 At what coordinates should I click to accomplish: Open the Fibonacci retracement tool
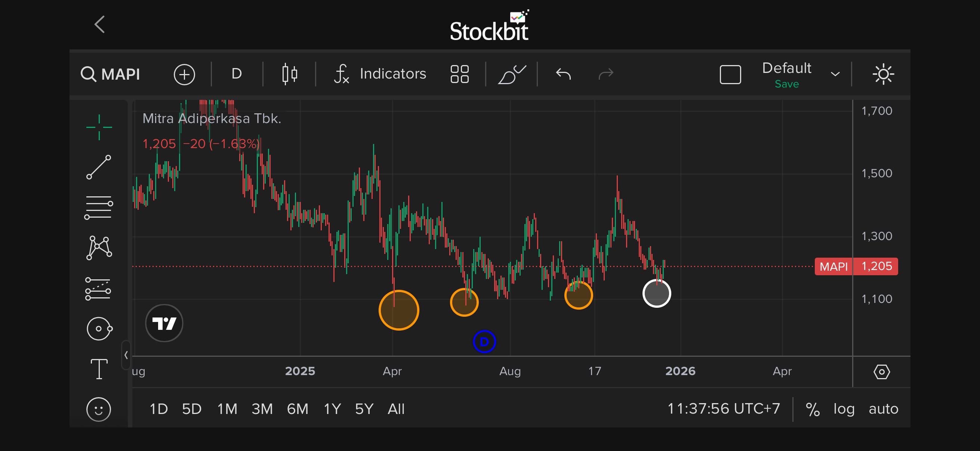coord(99,208)
